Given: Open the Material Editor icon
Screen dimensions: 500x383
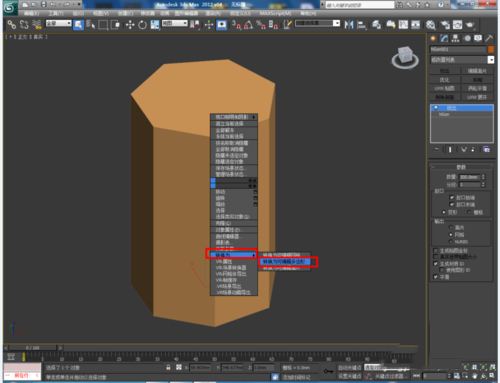Looking at the screenshot, I should coord(431,25).
